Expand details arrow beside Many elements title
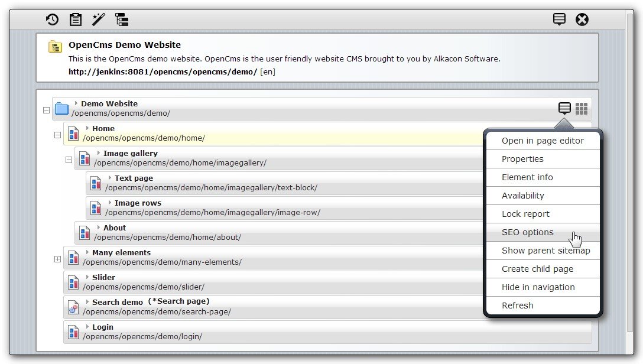This screenshot has width=643, height=364. click(87, 252)
